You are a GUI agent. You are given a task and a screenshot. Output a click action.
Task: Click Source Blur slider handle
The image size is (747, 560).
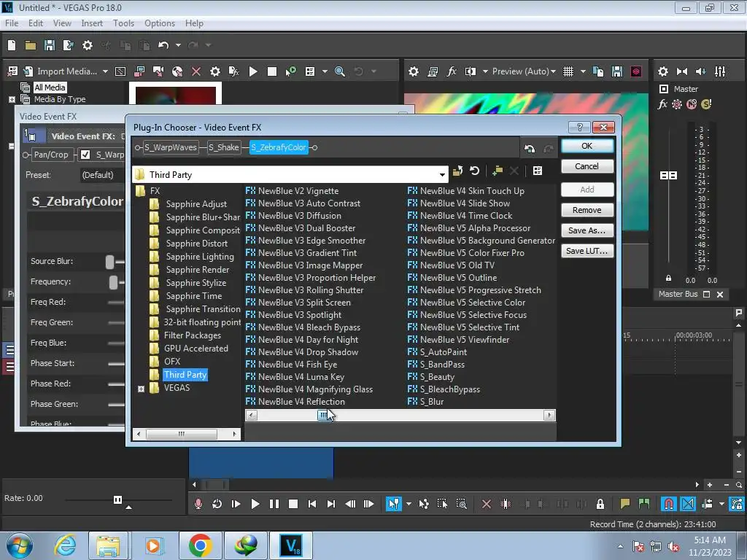click(x=110, y=262)
